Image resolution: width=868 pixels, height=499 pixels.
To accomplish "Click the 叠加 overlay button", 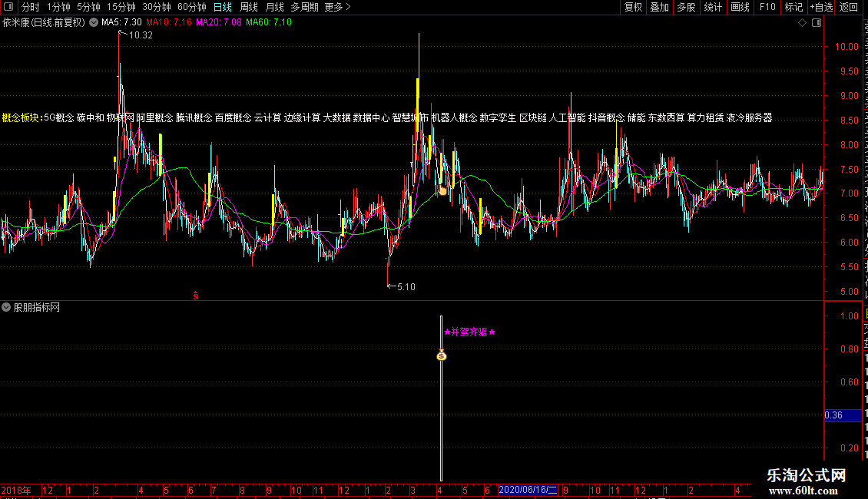I will [x=659, y=7].
